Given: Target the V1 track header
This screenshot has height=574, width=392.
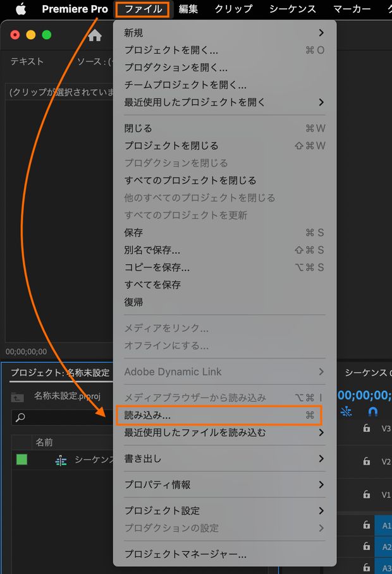Looking at the screenshot, I should coord(386,495).
